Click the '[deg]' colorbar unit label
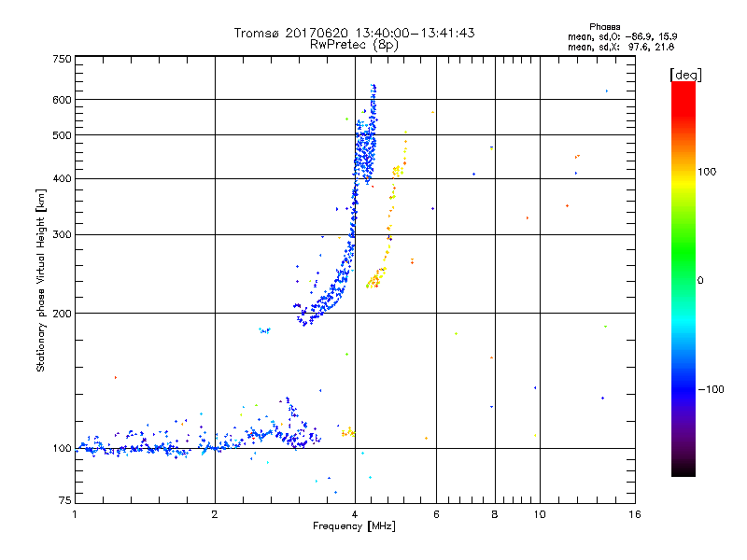 click(685, 75)
